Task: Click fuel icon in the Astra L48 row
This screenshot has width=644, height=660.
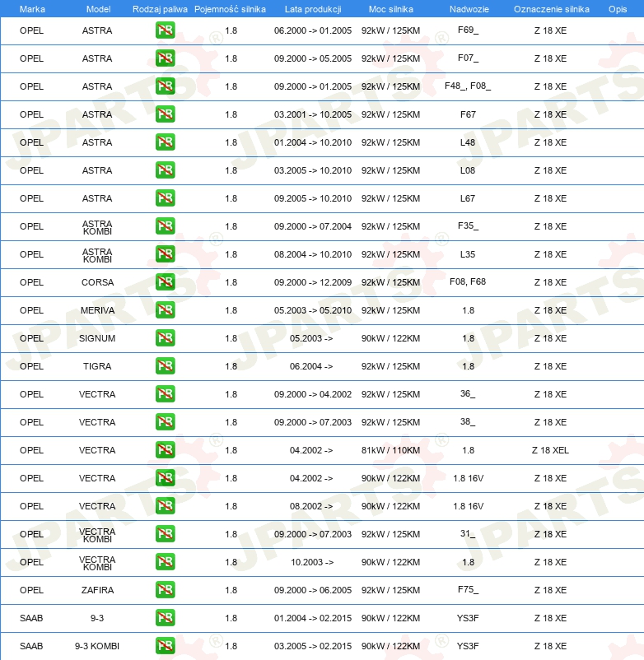Action: [x=165, y=142]
